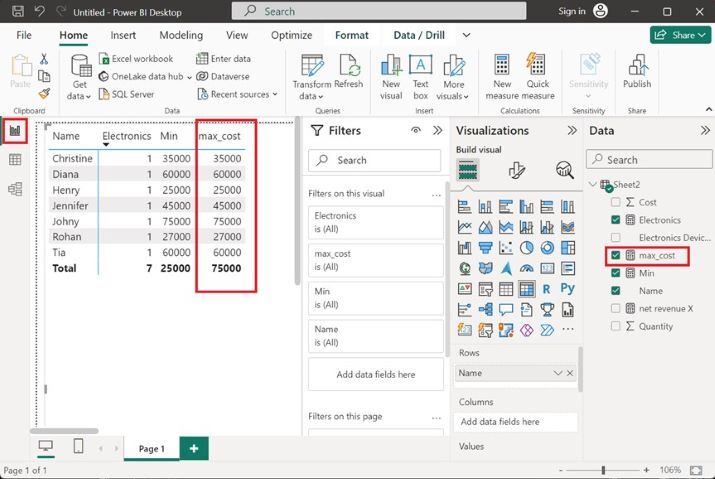Switch to Table view in sidebar
The width and height of the screenshot is (715, 479).
tap(15, 160)
